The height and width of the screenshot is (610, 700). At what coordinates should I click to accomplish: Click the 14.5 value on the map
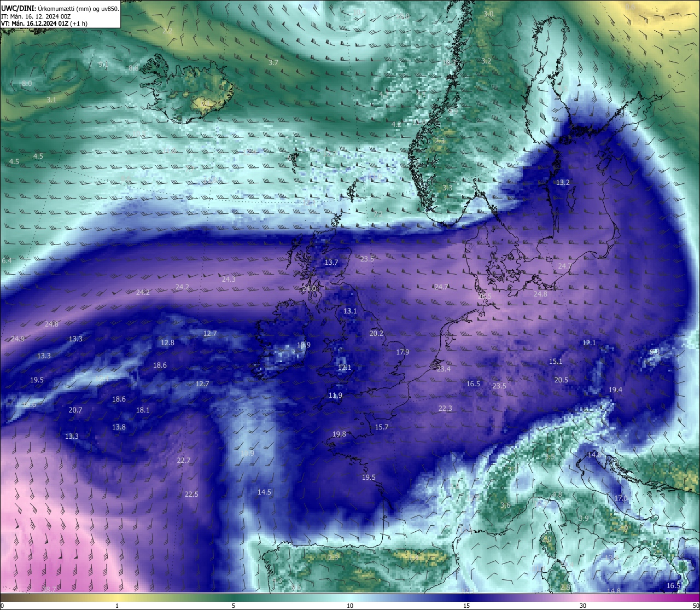click(264, 492)
